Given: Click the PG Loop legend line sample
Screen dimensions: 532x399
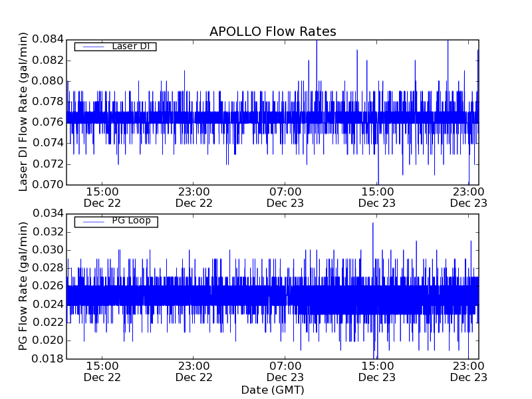Looking at the screenshot, I should [92, 221].
